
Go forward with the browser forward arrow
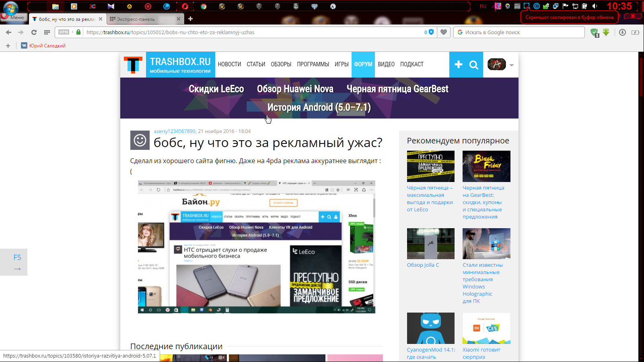[21, 32]
